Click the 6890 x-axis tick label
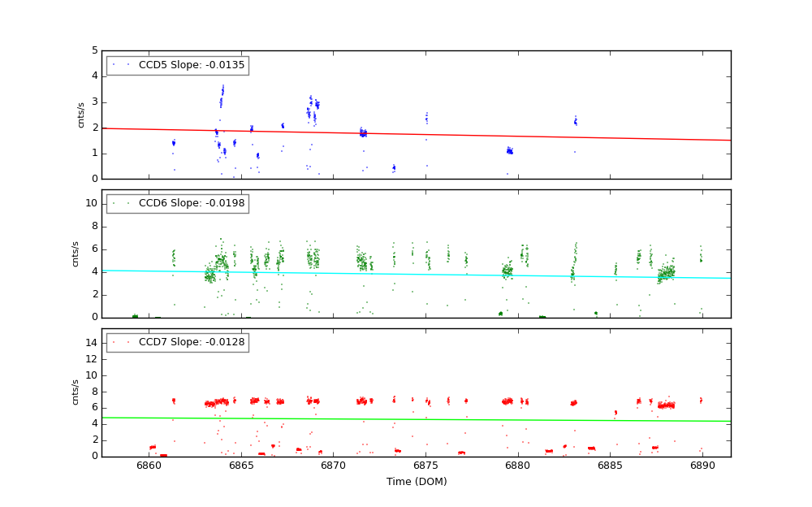The width and height of the screenshot is (812, 507). [702, 466]
